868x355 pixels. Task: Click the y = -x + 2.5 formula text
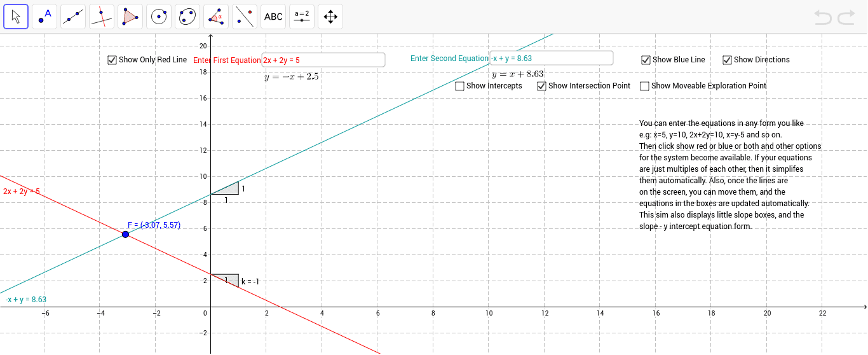pyautogui.click(x=292, y=77)
